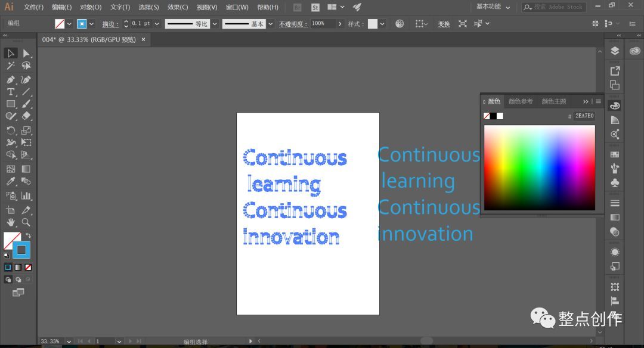Click 描边 stroke panel link
The image size is (644, 348).
pyautogui.click(x=110, y=24)
